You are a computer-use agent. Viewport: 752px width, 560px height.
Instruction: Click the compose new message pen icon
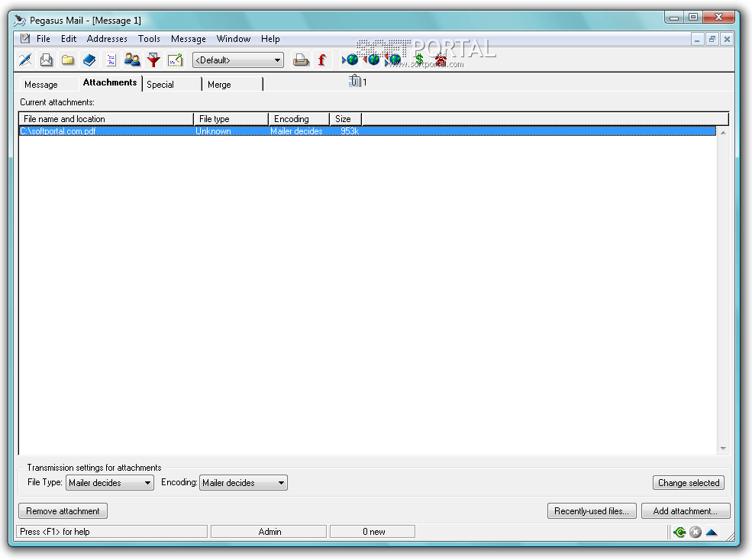tap(24, 60)
